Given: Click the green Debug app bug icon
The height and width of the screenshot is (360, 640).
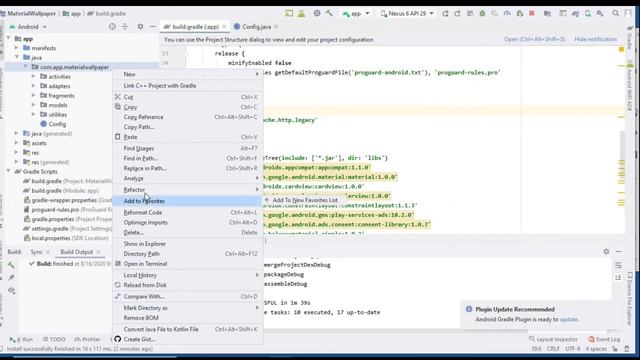Looking at the screenshot, I should pyautogui.click(x=482, y=13).
